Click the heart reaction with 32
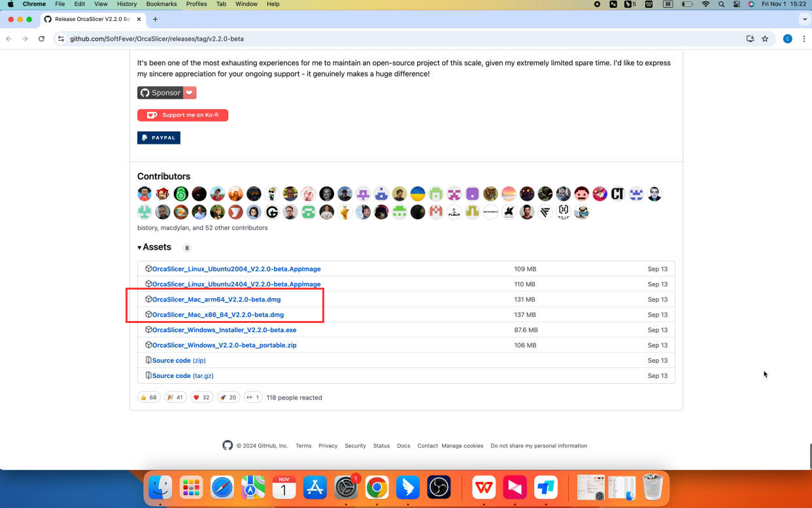 click(x=202, y=398)
